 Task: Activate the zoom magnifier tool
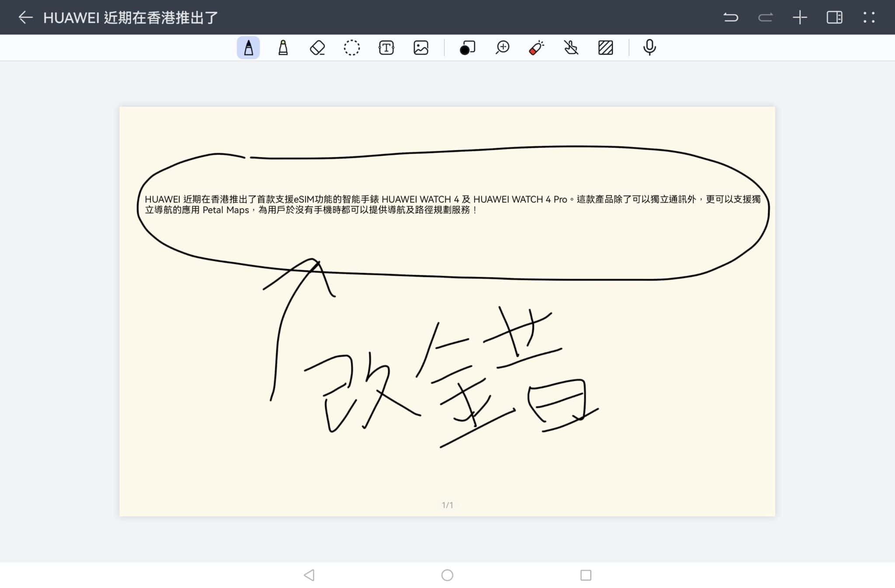click(502, 48)
